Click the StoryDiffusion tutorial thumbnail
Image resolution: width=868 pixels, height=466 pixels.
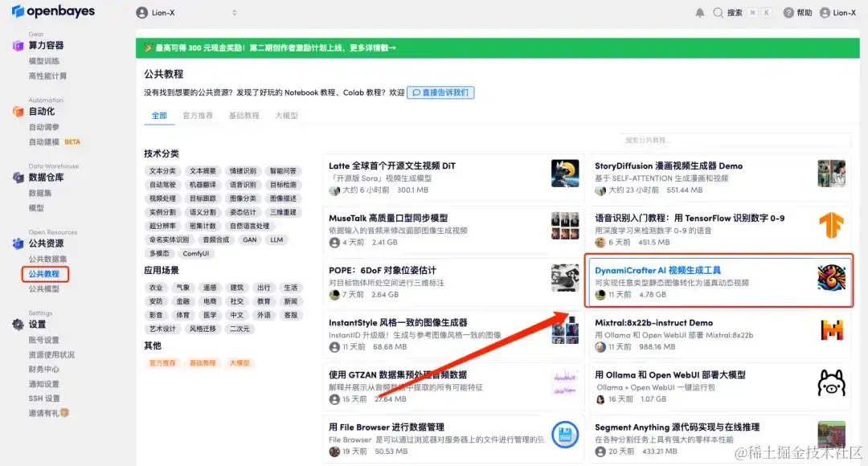[831, 174]
